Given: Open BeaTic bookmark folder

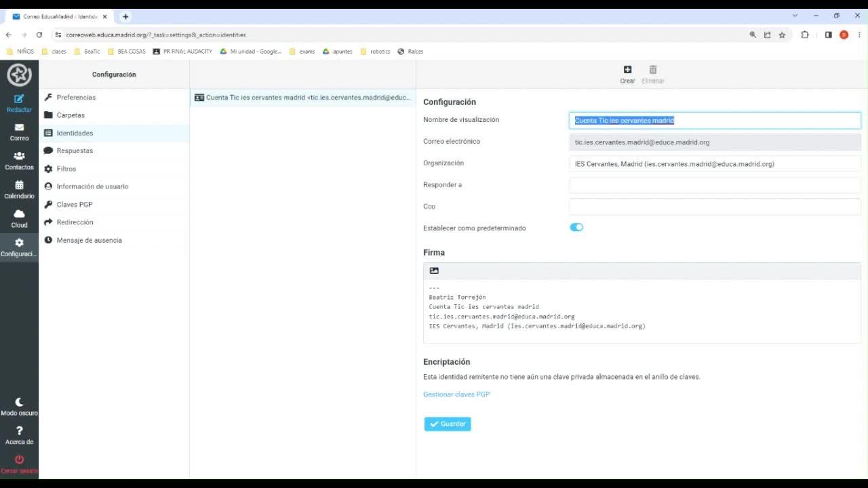Looking at the screenshot, I should pos(87,52).
